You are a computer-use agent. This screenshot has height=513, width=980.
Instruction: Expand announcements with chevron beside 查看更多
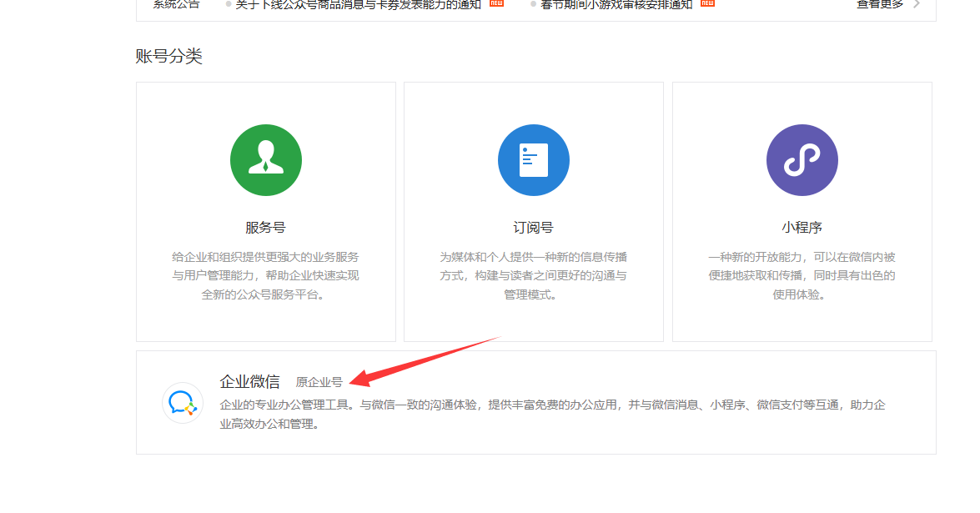pyautogui.click(x=917, y=4)
